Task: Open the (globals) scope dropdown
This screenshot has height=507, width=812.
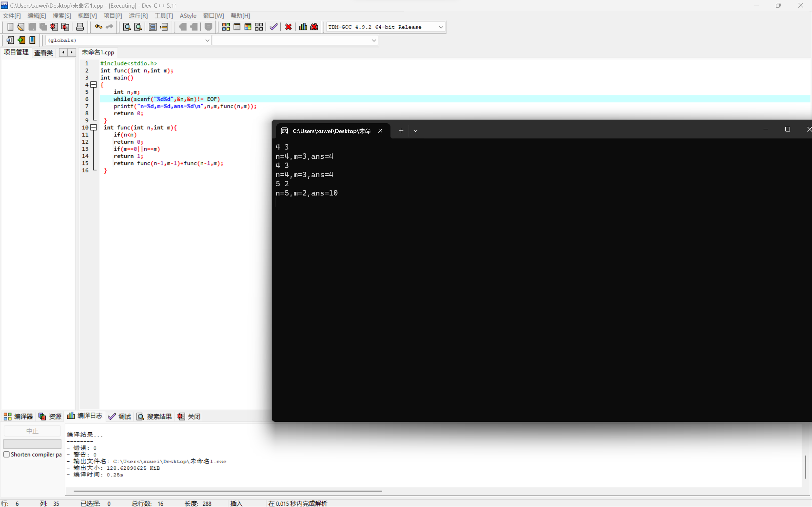Action: (x=207, y=40)
